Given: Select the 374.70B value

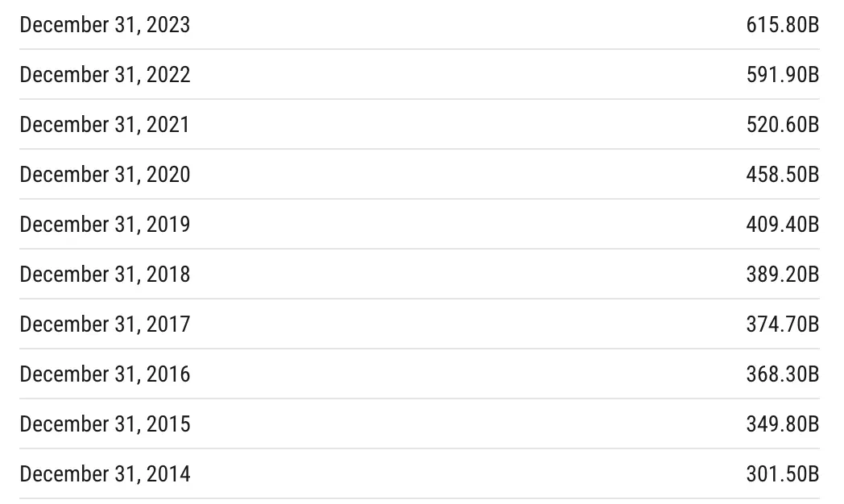Looking at the screenshot, I should tap(782, 324).
